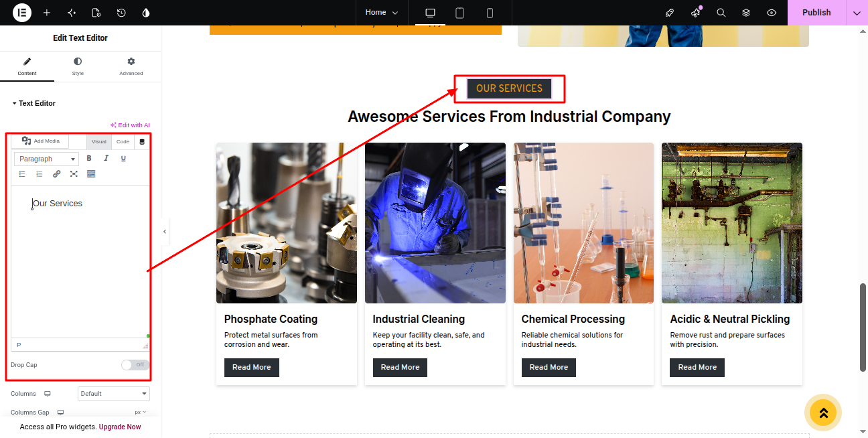Click the Upgrade Now link
Image resolution: width=868 pixels, height=438 pixels.
click(x=120, y=427)
